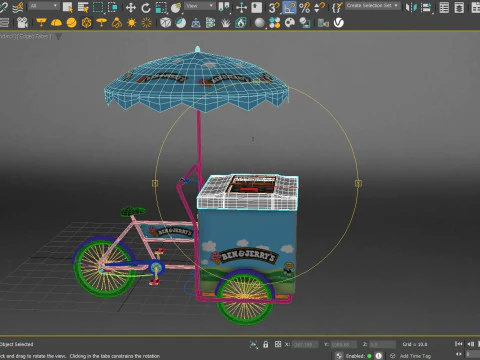
Task: Click the Use Pivot Point Center icon
Action: 224,7
